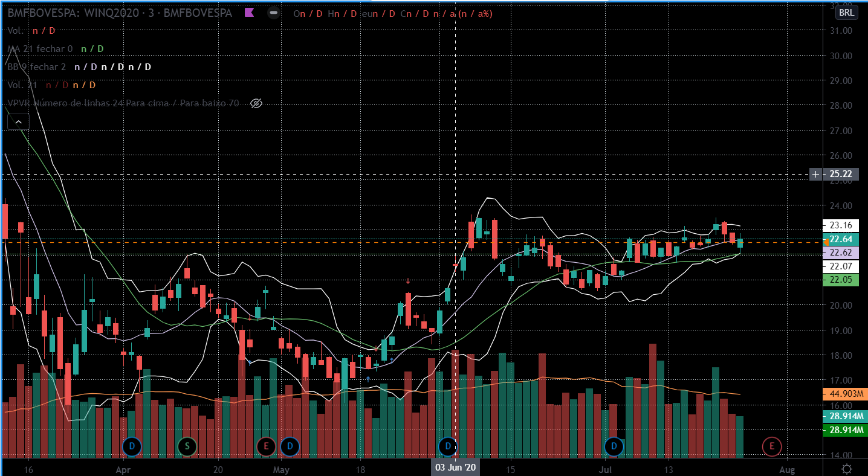
Task: Click the green S split marker
Action: click(187, 447)
